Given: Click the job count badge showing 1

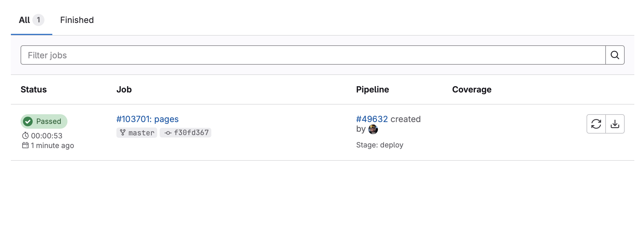Looking at the screenshot, I should pyautogui.click(x=38, y=20).
